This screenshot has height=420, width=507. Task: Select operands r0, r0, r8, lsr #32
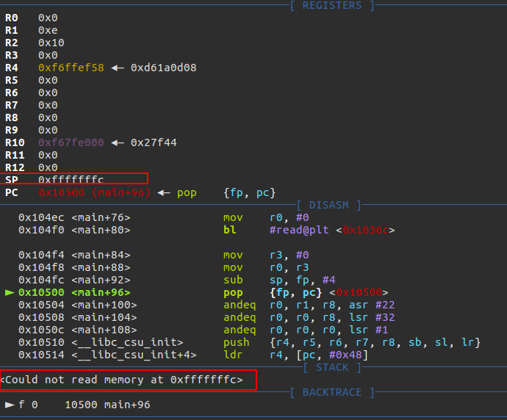tap(332, 317)
